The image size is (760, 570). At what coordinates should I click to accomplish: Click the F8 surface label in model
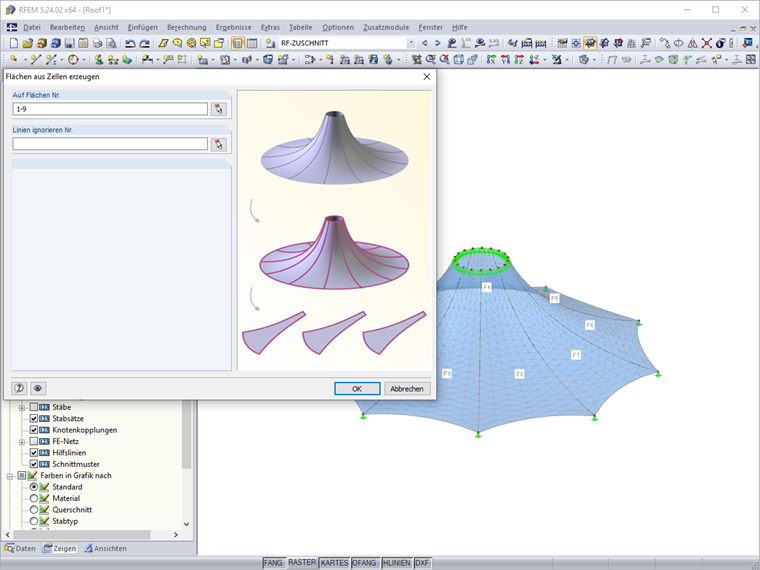coord(519,374)
